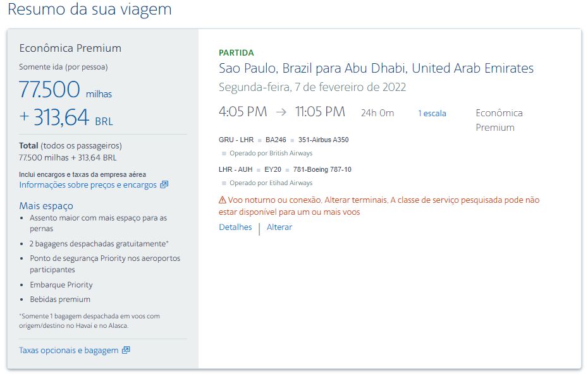The image size is (588, 374).
Task: Click the red warning triangle icon
Action: (223, 200)
